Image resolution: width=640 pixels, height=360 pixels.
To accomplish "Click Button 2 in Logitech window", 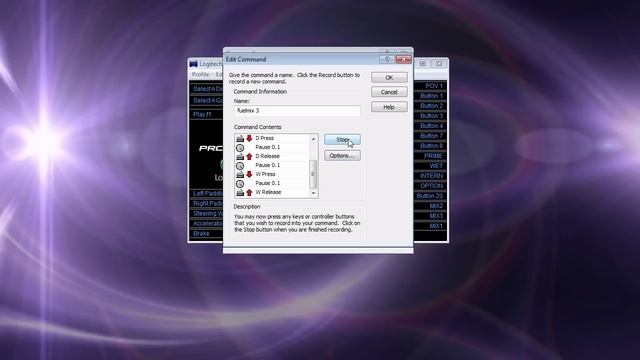I will (430, 106).
